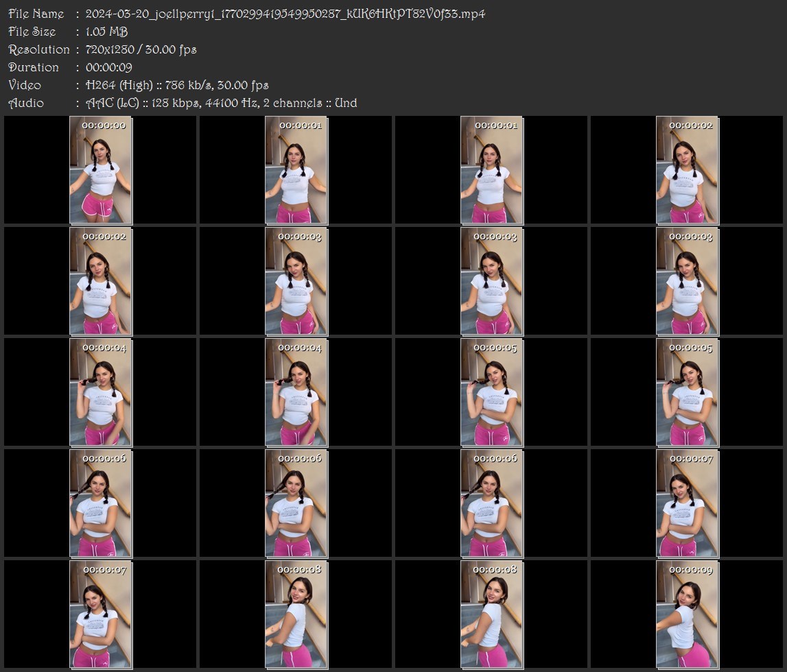Choose the first frame stamped 00:00:03
This screenshot has height=672, width=787.
pyautogui.click(x=296, y=281)
